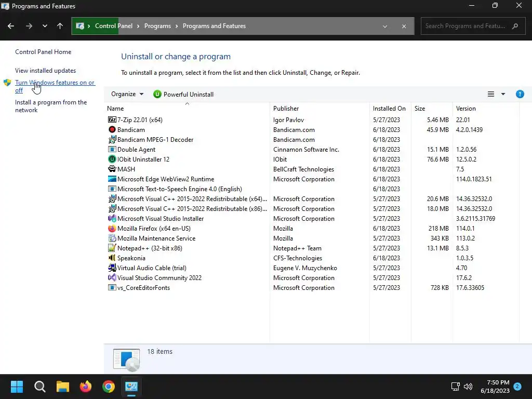Screen dimensions: 532x399
Task: Clear the address bar with the X button
Action: pyautogui.click(x=404, y=26)
